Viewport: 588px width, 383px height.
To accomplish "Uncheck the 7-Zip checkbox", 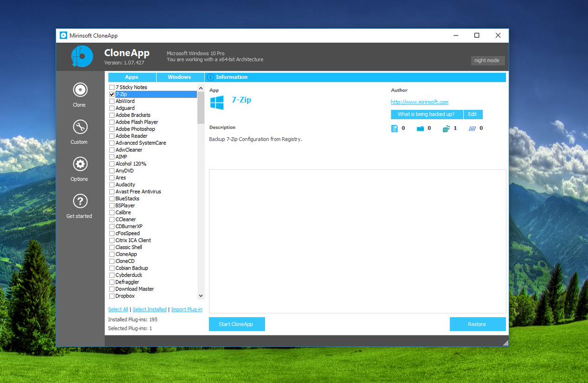I will click(112, 94).
